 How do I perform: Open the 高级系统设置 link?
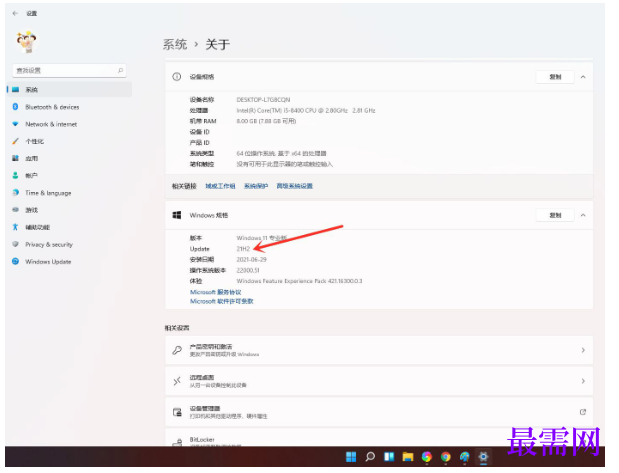click(x=294, y=186)
